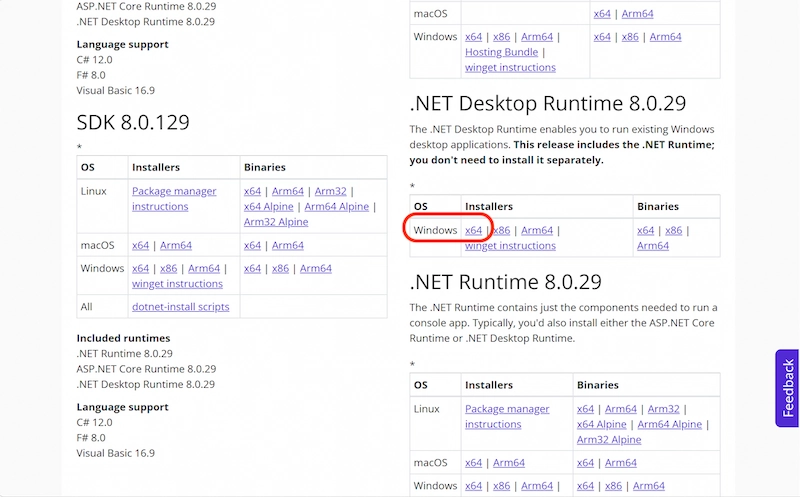This screenshot has width=800, height=497.
Task: Download SDK 8.0.129 Windows x64 installer
Action: 140,268
